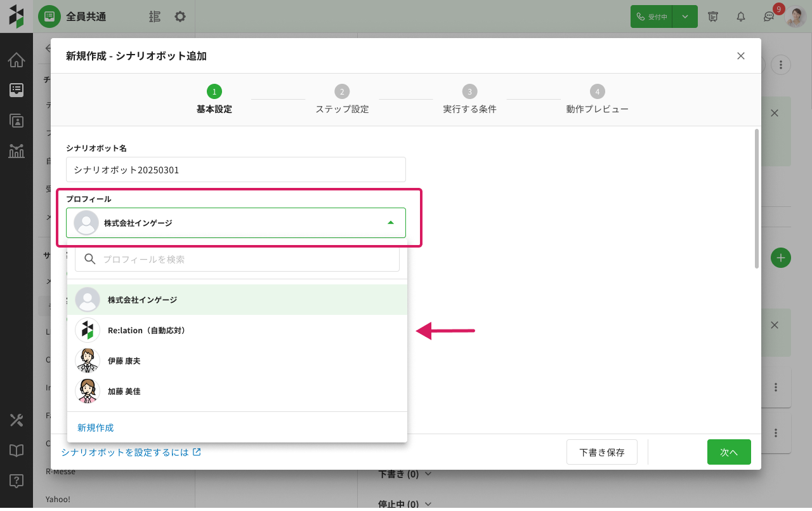Click 新規作成 link in profile dropdown

pos(96,428)
